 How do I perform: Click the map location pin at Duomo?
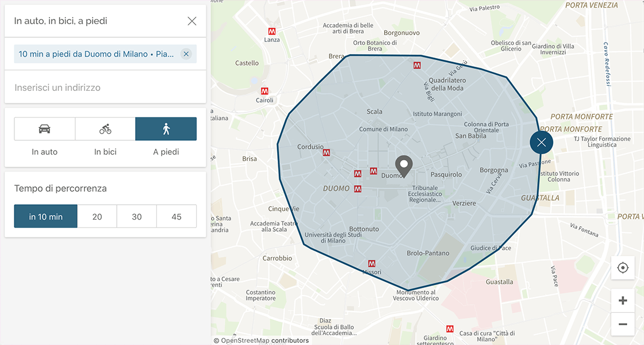point(404,166)
